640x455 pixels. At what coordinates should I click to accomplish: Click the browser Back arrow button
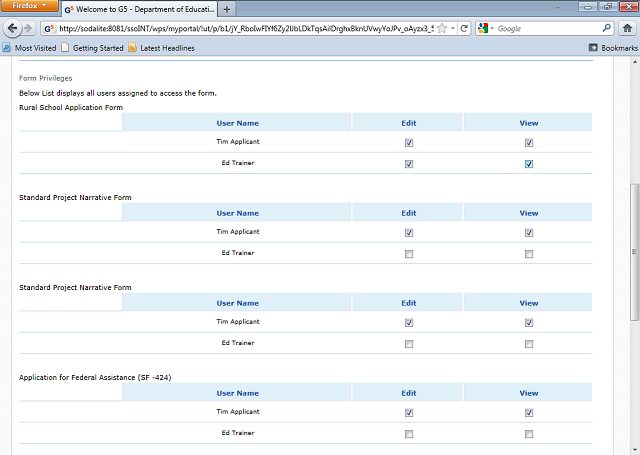(13, 28)
